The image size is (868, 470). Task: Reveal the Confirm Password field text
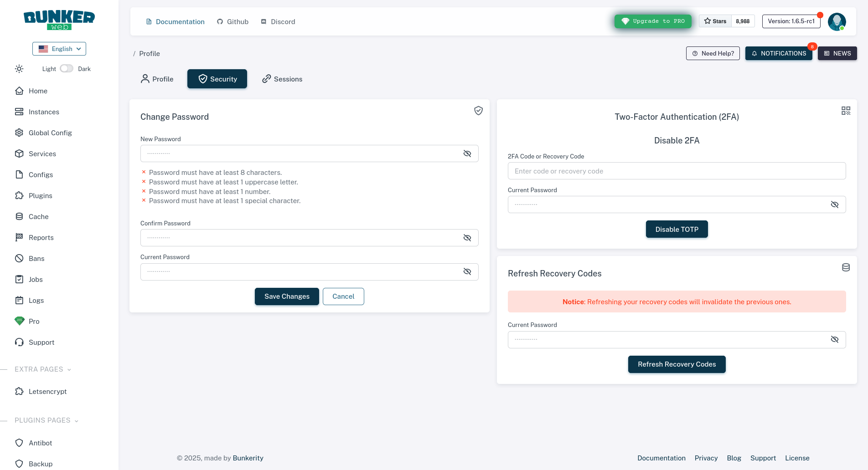click(x=467, y=238)
